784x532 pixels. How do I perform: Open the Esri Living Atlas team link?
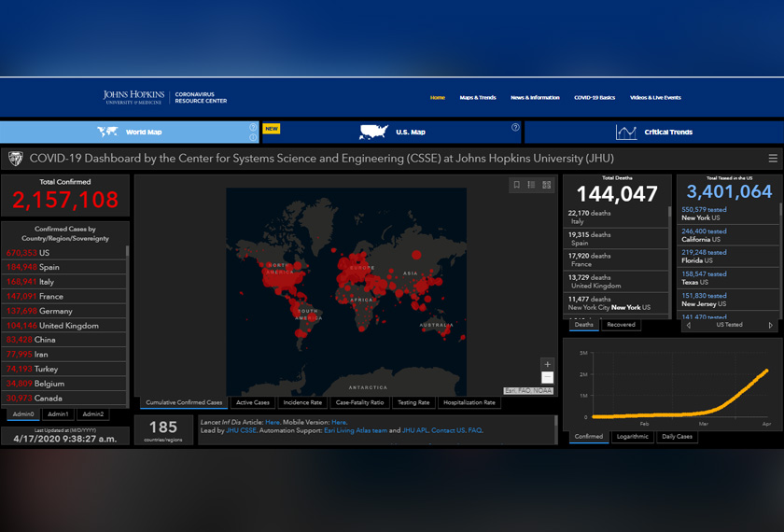[356, 430]
